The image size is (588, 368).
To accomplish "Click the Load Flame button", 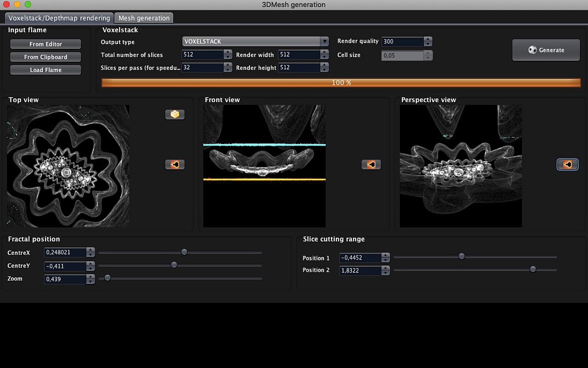I will tap(45, 70).
